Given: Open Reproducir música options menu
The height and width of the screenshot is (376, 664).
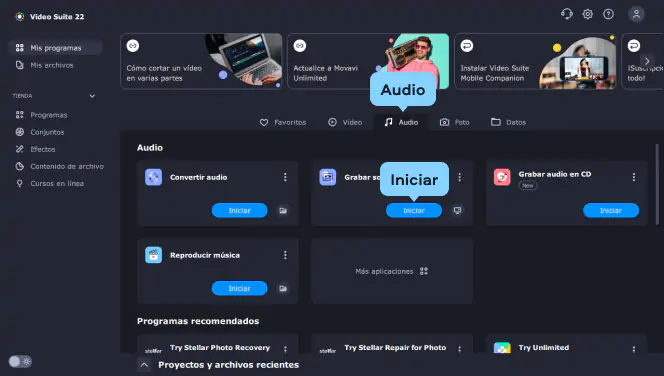Looking at the screenshot, I should coord(285,255).
